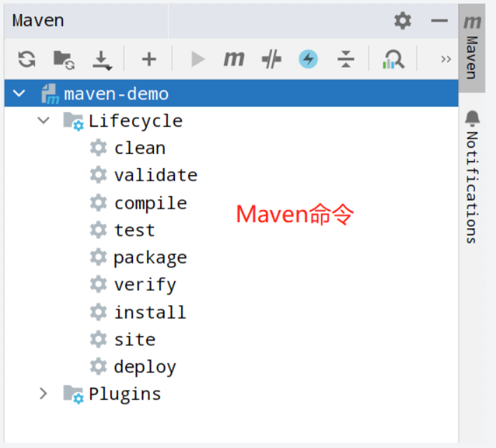The width and height of the screenshot is (496, 448).
Task: Select the maven-demo project row
Action: [x=232, y=93]
